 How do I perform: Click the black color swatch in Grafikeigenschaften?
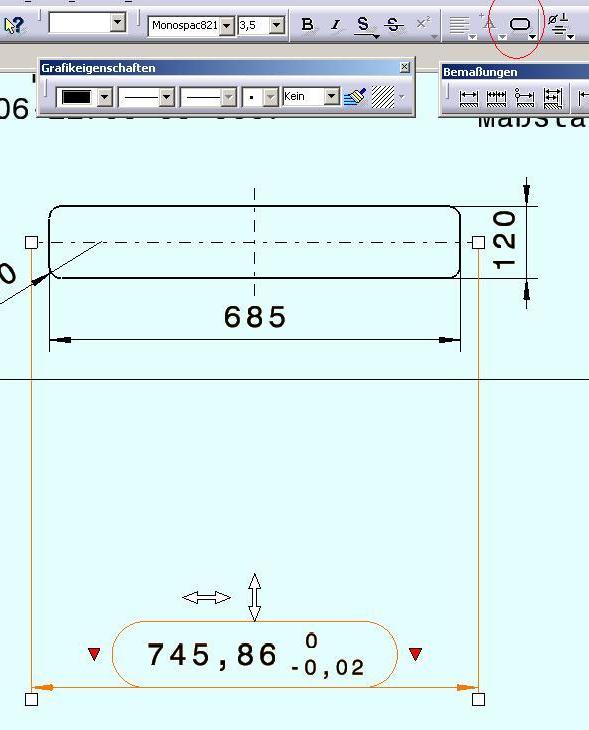[76, 97]
